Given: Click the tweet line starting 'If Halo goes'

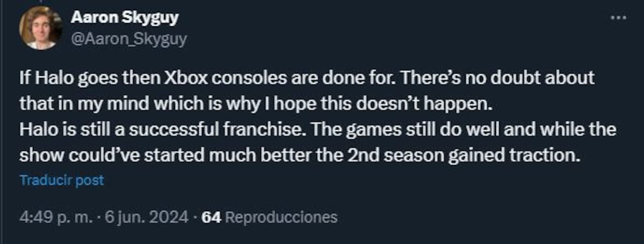Looking at the screenshot, I should tap(307, 78).
